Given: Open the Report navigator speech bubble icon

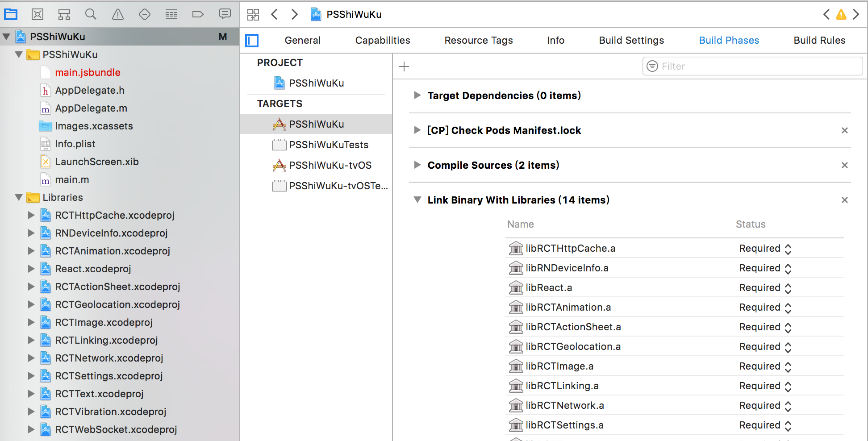Looking at the screenshot, I should click(225, 14).
